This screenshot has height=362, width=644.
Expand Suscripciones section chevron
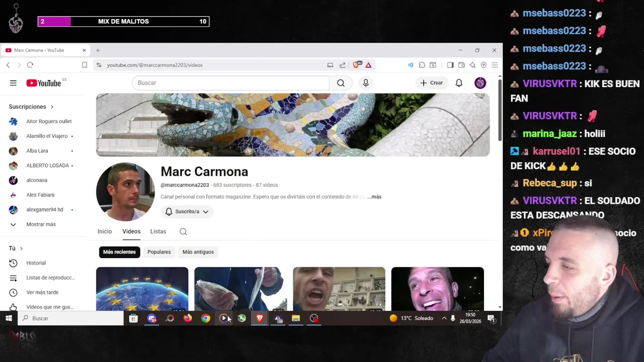(x=52, y=107)
